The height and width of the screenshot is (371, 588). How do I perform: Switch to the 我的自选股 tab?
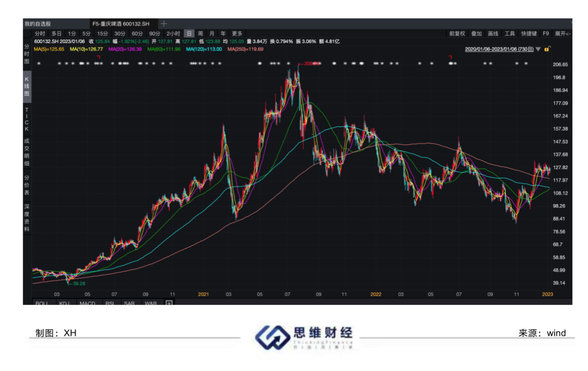38,24
